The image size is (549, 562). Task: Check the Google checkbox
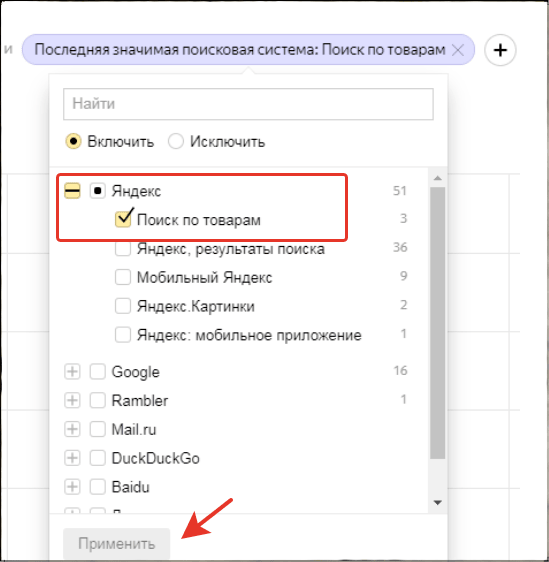(97, 371)
